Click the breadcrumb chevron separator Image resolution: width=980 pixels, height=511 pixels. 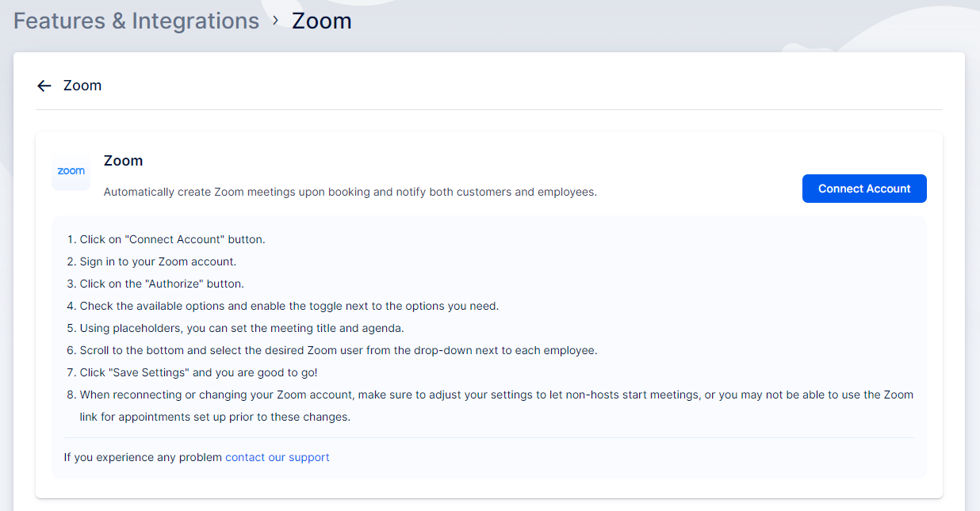click(x=275, y=21)
